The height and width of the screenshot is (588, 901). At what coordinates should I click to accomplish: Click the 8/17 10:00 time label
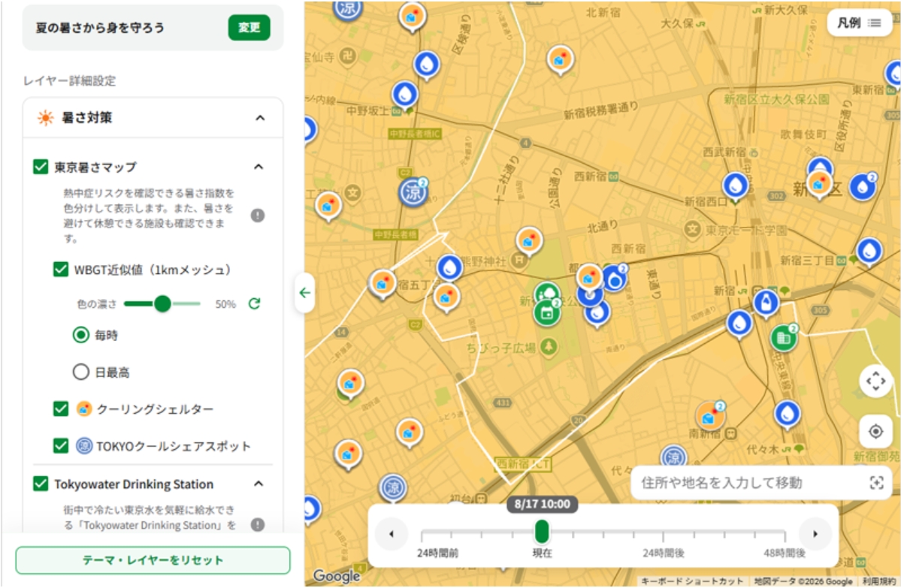pyautogui.click(x=542, y=504)
